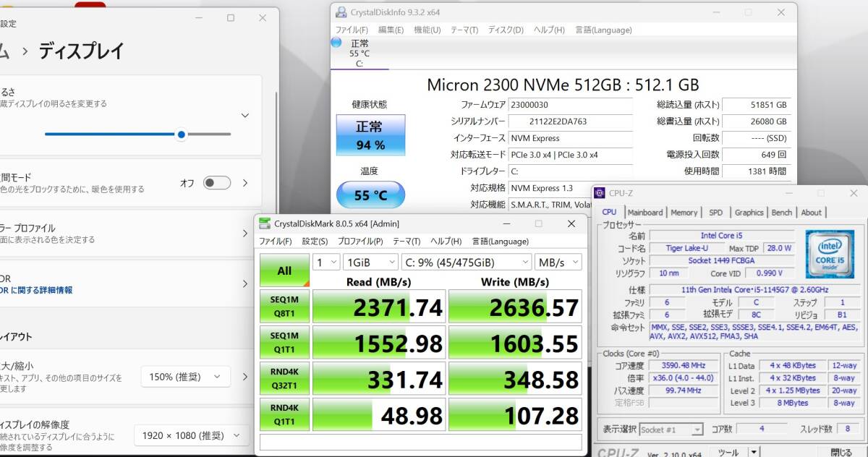
Task: Open 言語(Language) menu in CrystalDiskMark
Action: click(501, 241)
